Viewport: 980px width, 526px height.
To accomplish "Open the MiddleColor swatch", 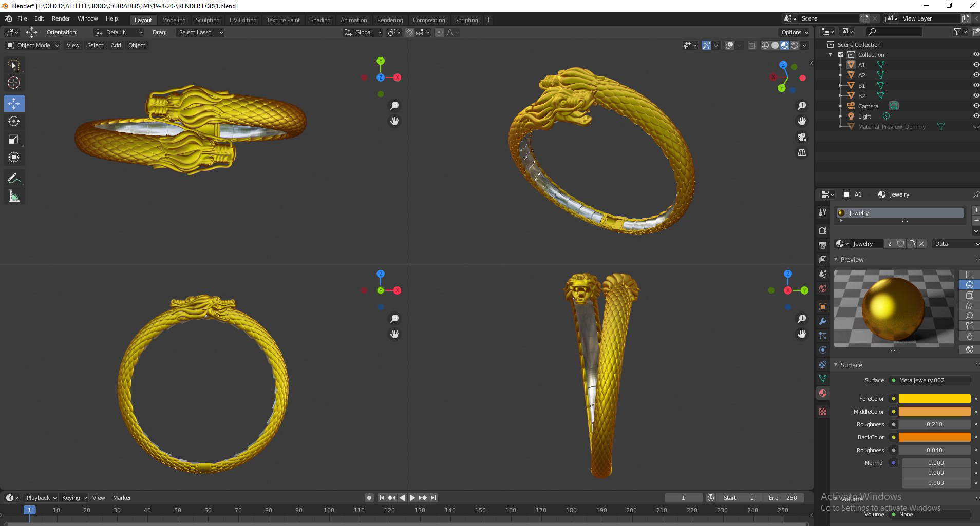I will tap(934, 412).
